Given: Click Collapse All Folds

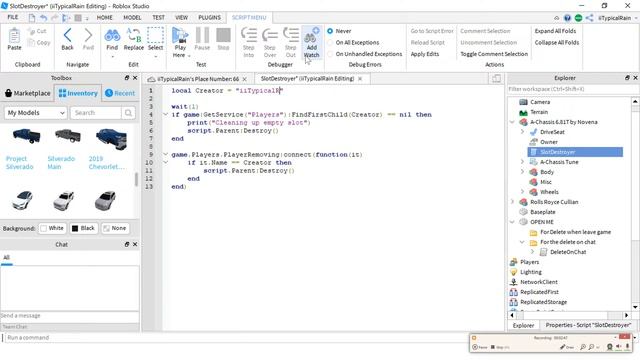Looking at the screenshot, I should [x=557, y=42].
